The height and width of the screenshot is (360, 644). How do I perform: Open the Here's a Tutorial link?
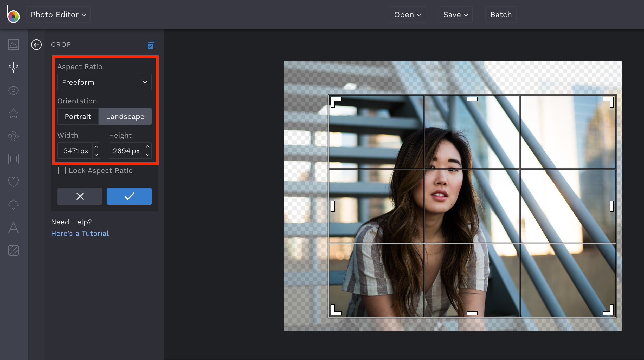pos(80,233)
